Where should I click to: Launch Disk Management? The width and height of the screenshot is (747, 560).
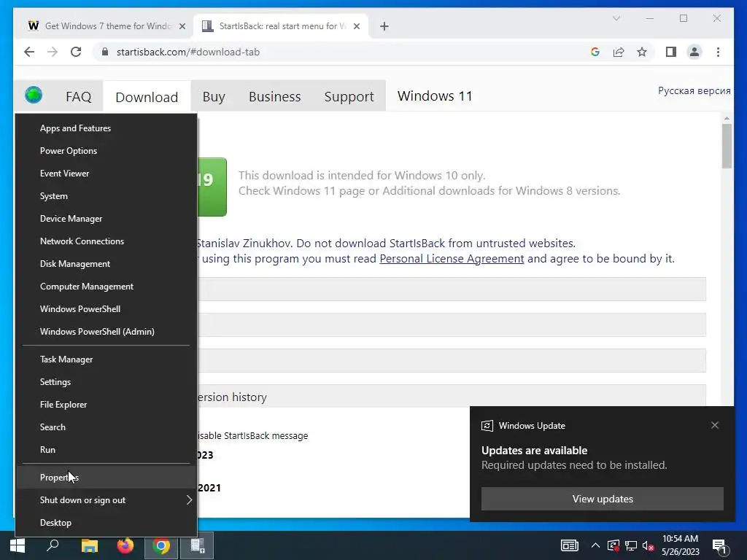(x=107, y=264)
